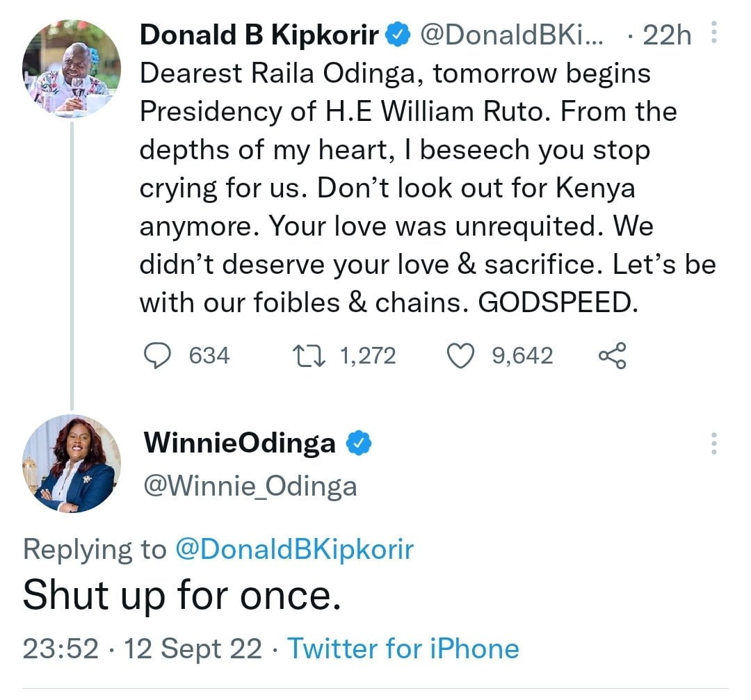The image size is (751, 700).
Task: Click the 23:52 · 12 Sept 22 timestamp
Action: tap(143, 649)
